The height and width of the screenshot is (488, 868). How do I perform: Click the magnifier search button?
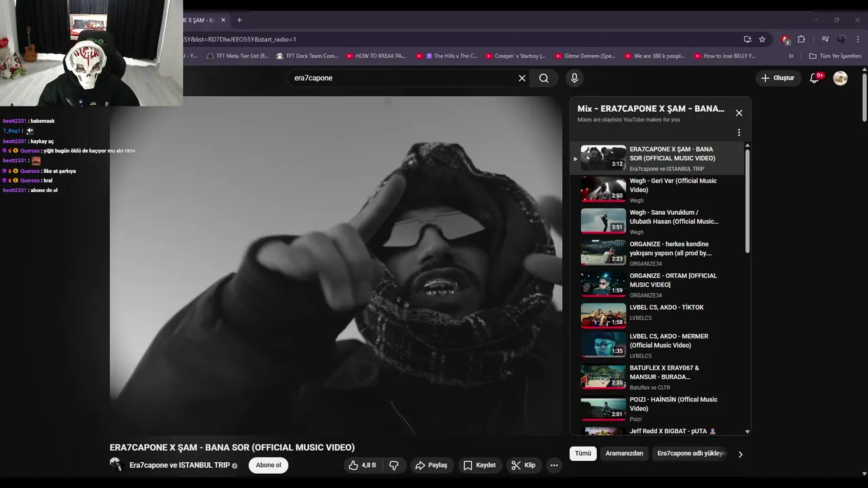coord(544,78)
